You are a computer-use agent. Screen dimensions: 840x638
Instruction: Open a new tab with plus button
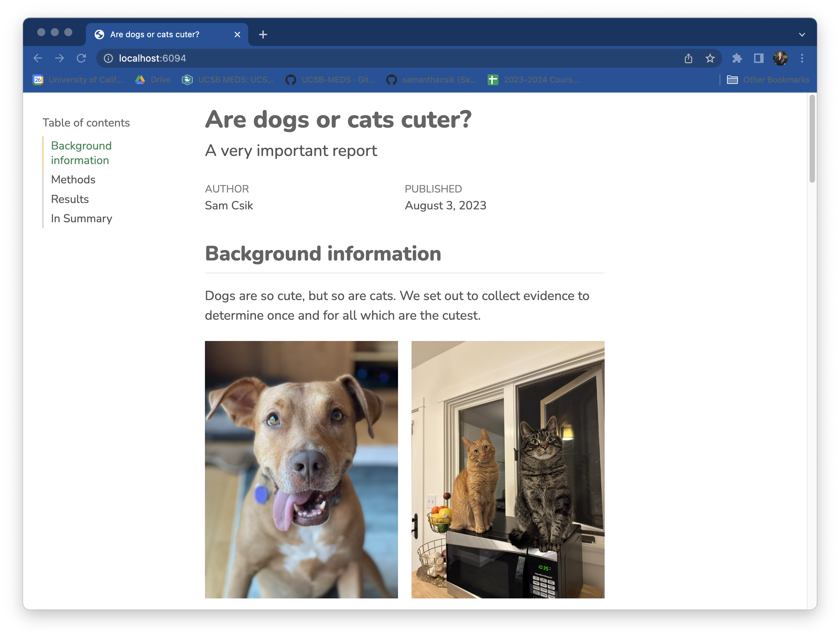[263, 35]
